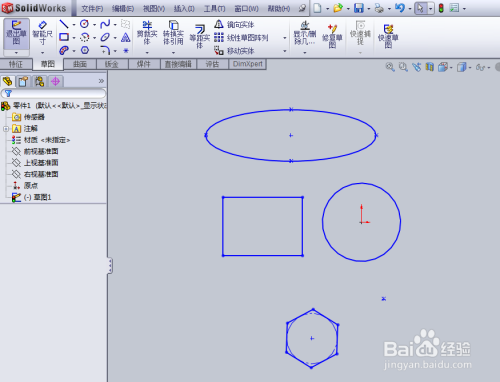Click the Polygon sketch tool

coord(85,50)
